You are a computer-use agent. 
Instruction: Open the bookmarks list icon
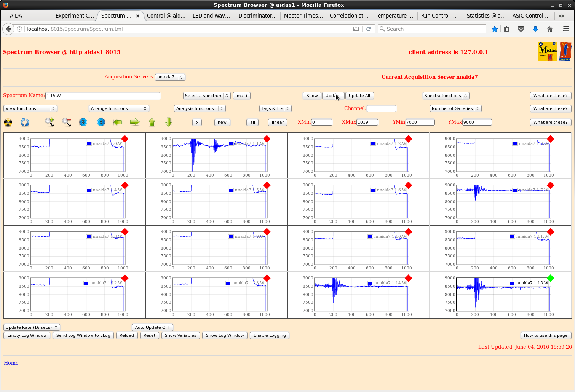[506, 29]
